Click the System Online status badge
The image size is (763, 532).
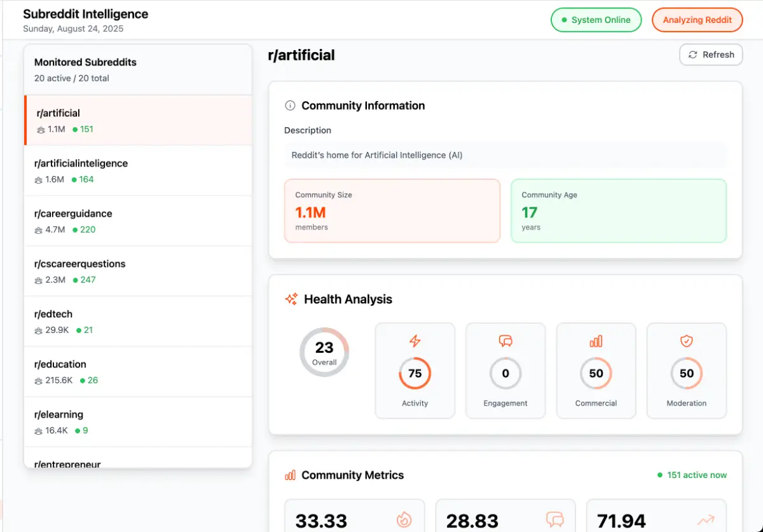[596, 20]
